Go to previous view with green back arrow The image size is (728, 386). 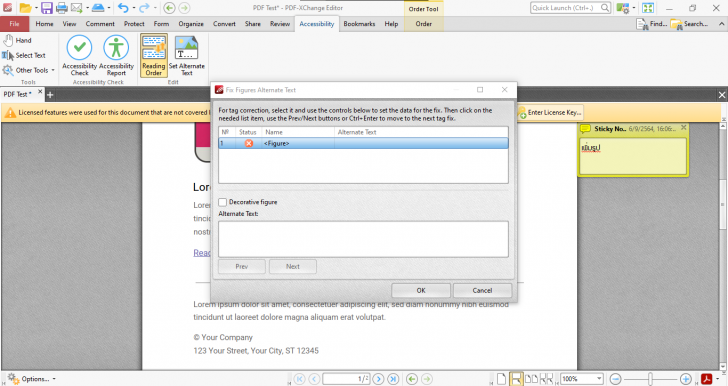click(169, 7)
